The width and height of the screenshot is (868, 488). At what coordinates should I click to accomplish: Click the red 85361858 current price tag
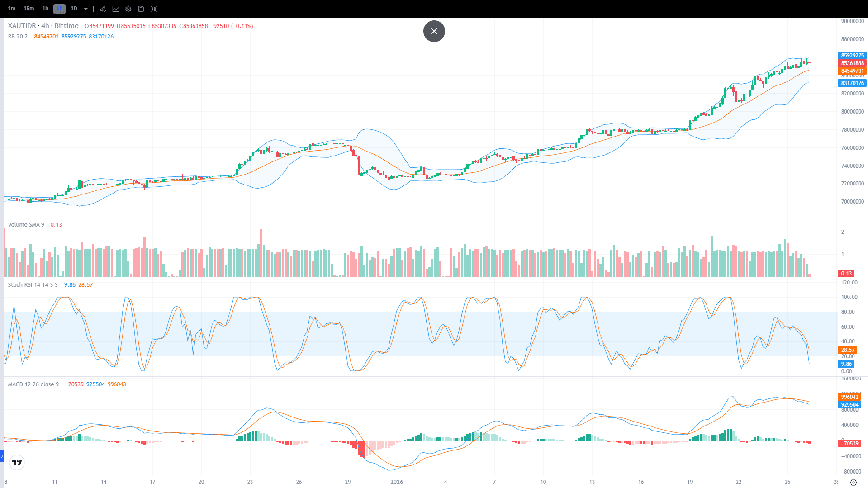tap(852, 63)
